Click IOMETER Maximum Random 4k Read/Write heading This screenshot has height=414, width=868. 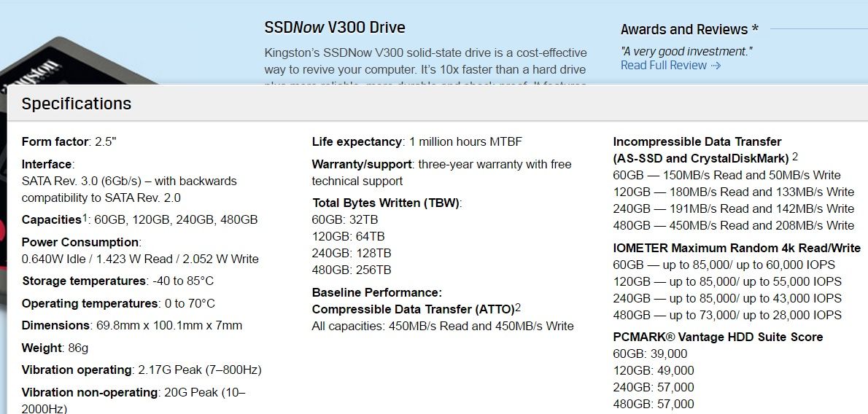[737, 248]
